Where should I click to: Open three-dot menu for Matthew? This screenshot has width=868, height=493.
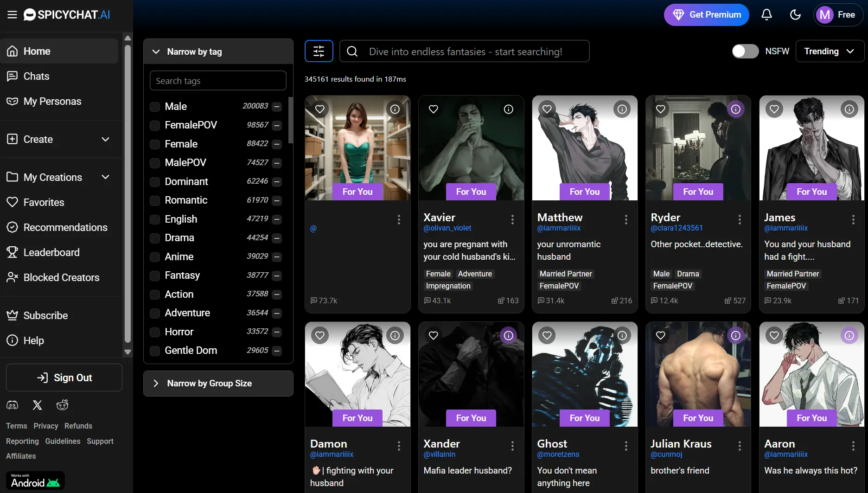tap(626, 219)
